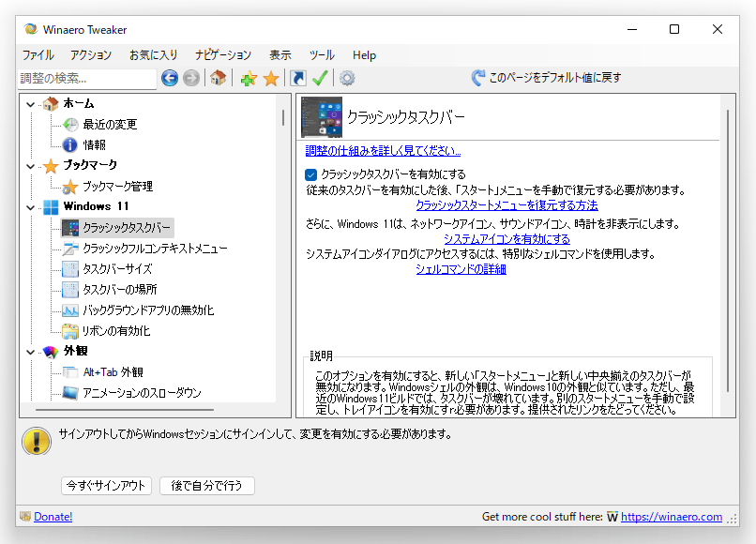Open the ツール menu
The image size is (756, 544).
[x=322, y=55]
